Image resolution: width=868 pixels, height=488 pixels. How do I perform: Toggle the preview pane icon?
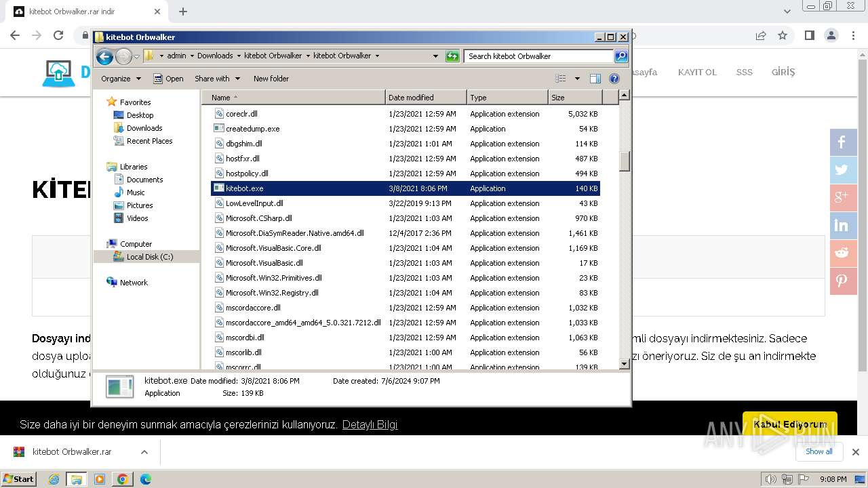(595, 79)
